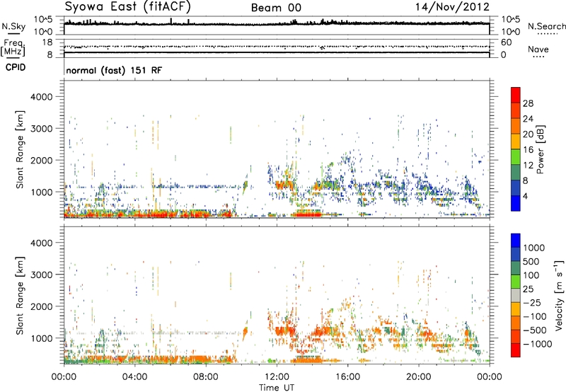Click the blue bottom of power colorbar
The image size is (566, 392).
tap(516, 203)
